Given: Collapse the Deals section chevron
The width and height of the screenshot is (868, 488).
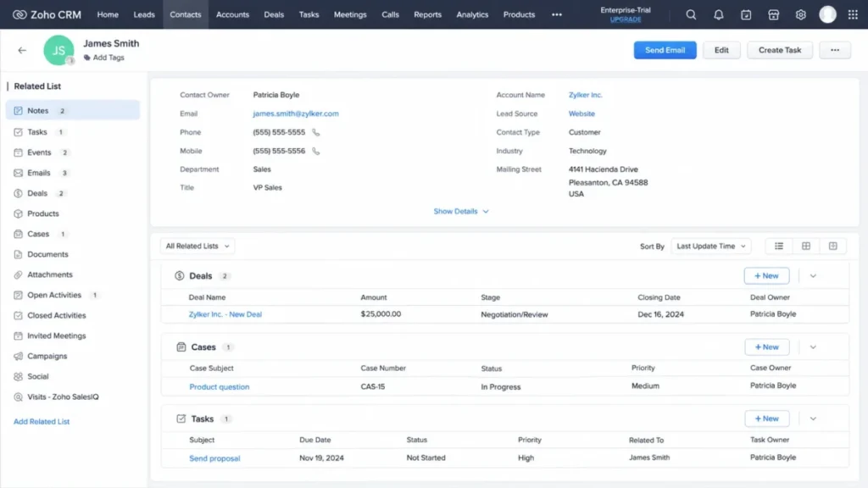Looking at the screenshot, I should tap(813, 275).
